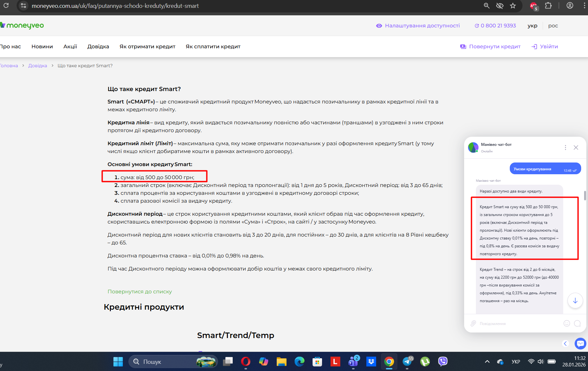Open the chat options three-dot menu
The width and height of the screenshot is (588, 371).
click(566, 147)
